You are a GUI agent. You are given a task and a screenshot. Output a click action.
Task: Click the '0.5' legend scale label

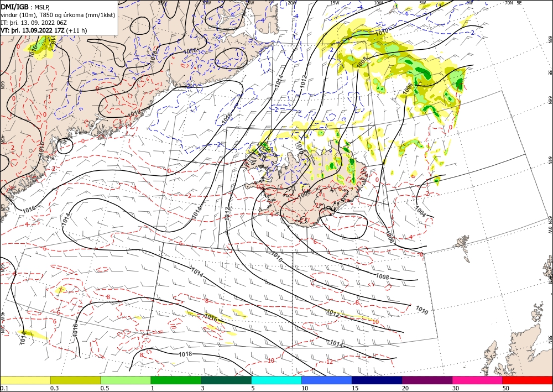(x=105, y=388)
